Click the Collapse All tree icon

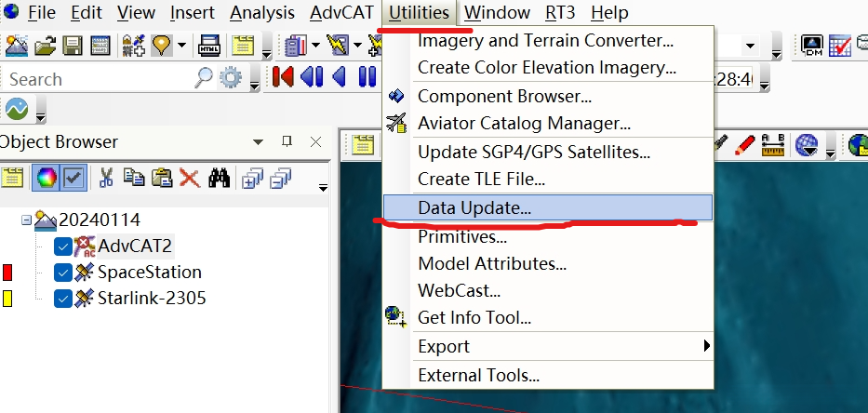[x=281, y=179]
